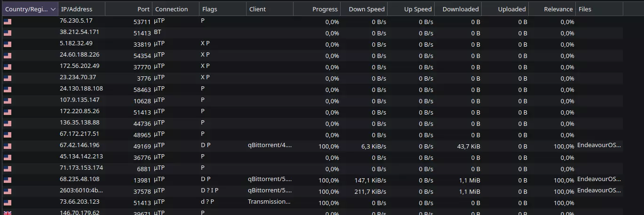Click US flag of peer 45.134.142.213
The height and width of the screenshot is (215, 644).
click(8, 157)
